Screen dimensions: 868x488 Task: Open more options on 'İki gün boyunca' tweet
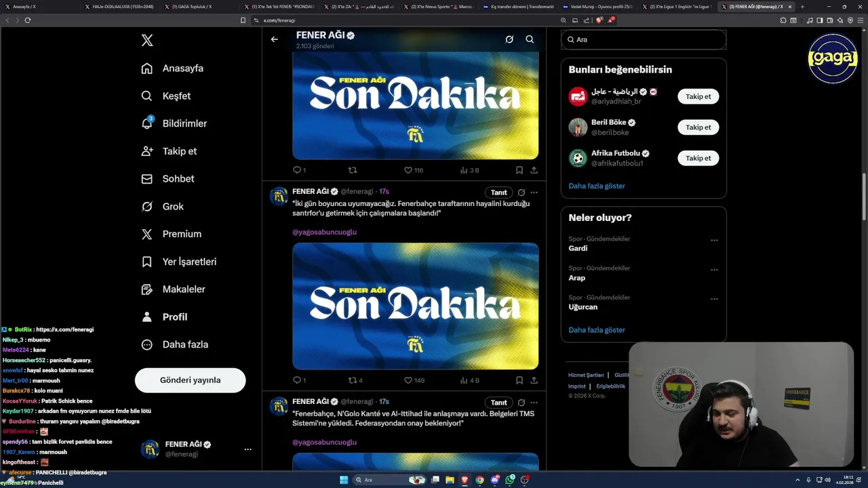(534, 192)
